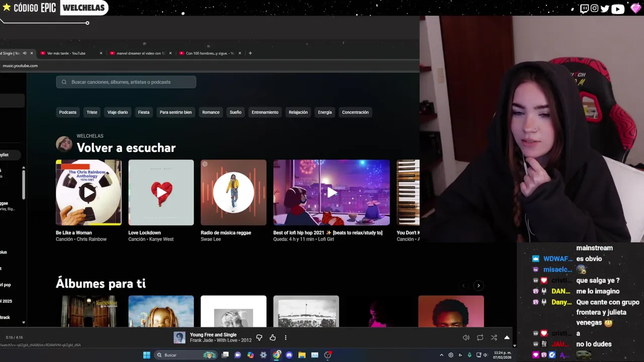Open the Be Like a Woman title link

[73, 233]
